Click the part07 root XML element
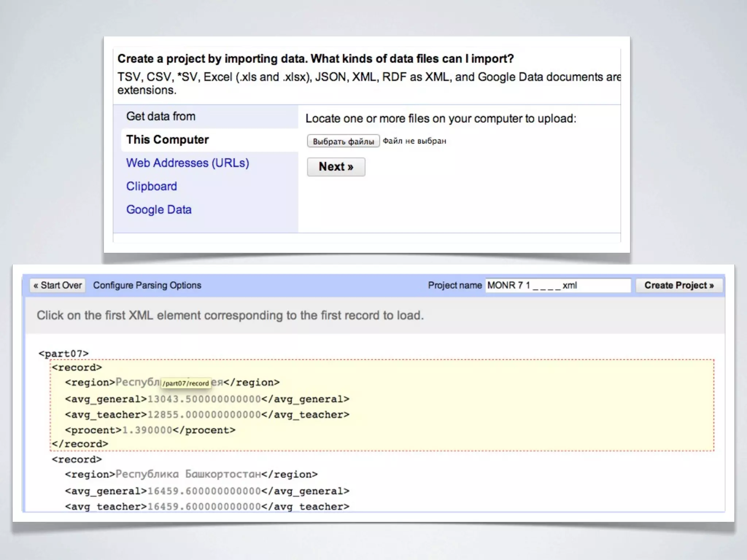Viewport: 747px width, 560px height. point(63,354)
